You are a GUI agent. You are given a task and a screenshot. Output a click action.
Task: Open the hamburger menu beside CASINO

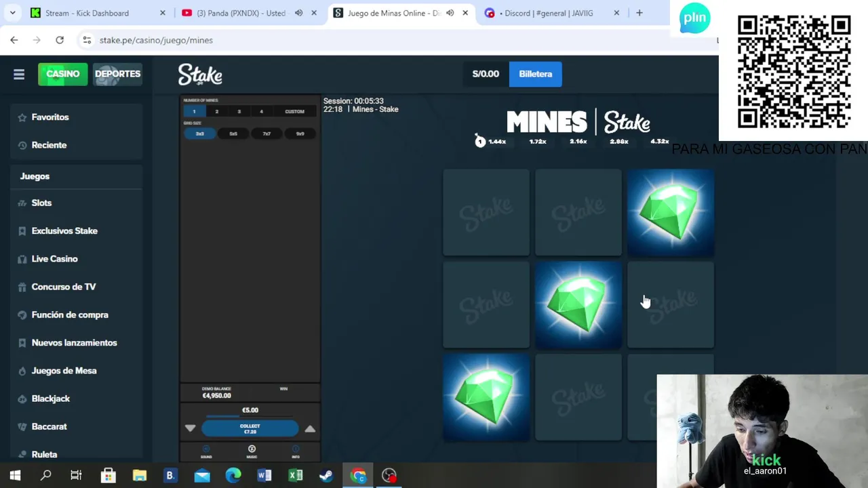[x=19, y=75]
